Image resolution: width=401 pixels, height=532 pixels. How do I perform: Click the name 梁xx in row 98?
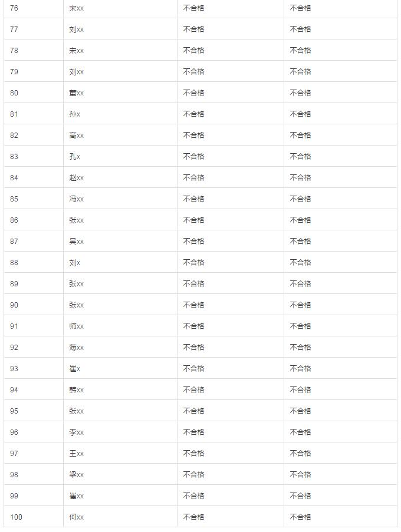[x=77, y=475]
